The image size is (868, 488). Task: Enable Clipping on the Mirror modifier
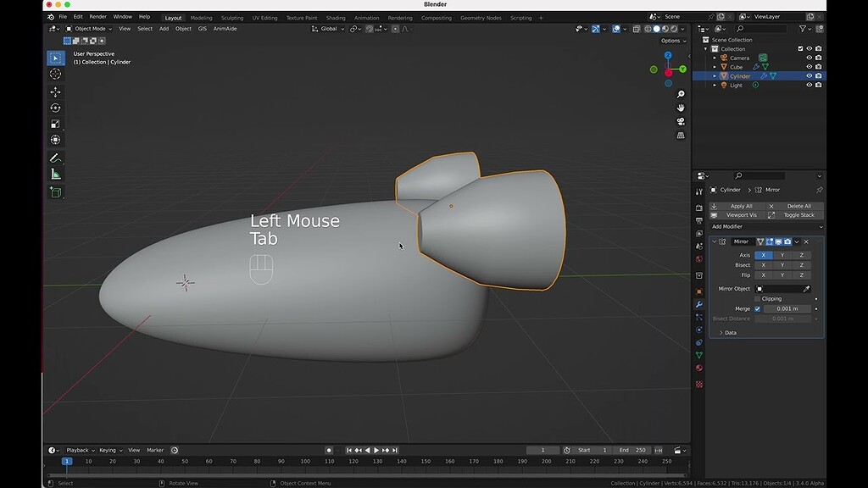[x=758, y=299]
